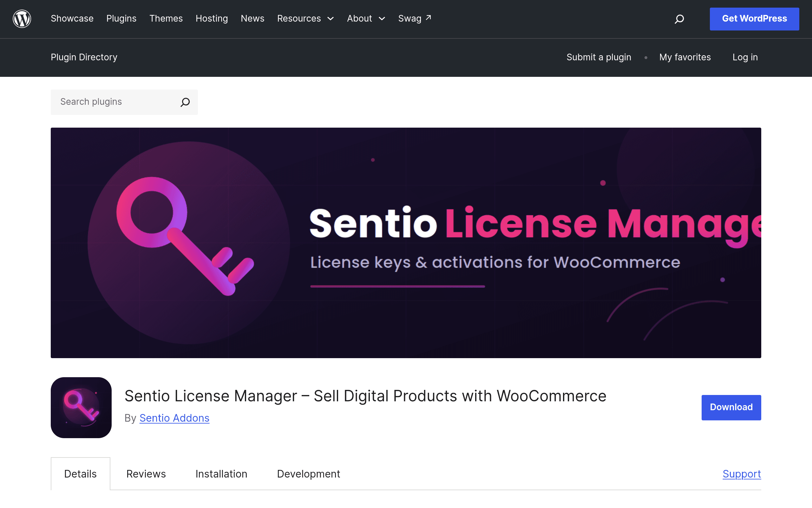Select the Details tab
The width and height of the screenshot is (812, 508).
(81, 474)
